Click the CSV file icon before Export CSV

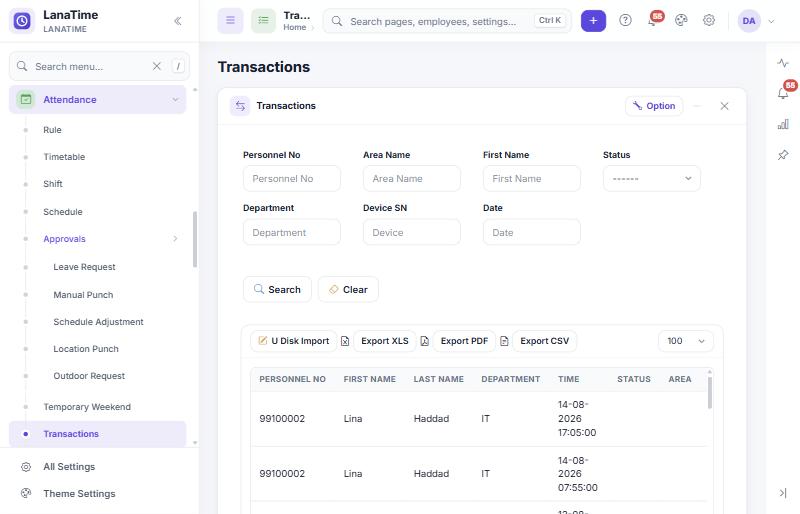click(504, 341)
